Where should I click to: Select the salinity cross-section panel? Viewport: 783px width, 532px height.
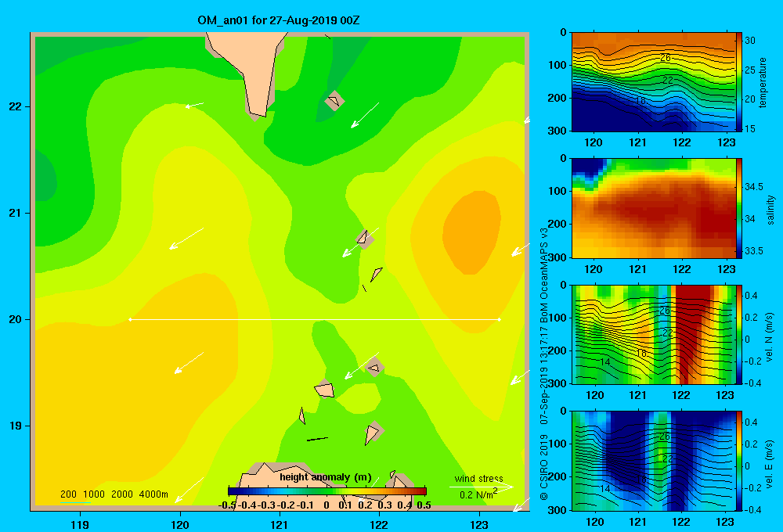click(653, 208)
